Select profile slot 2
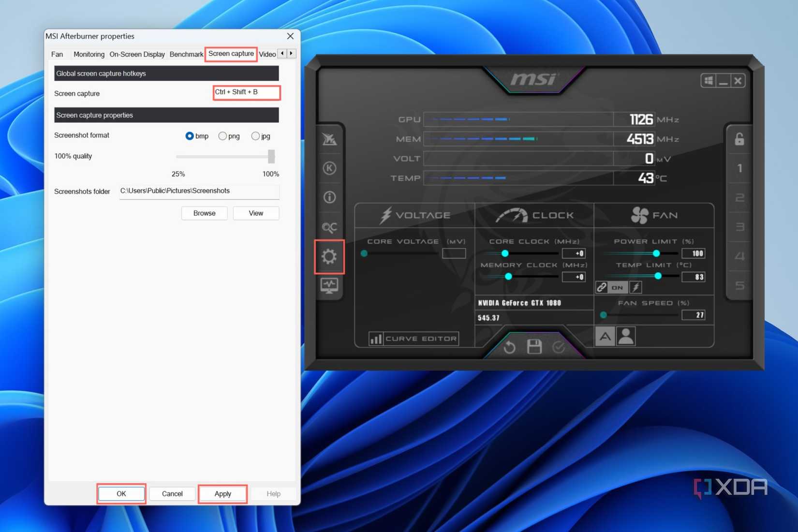The image size is (798, 532). [739, 198]
